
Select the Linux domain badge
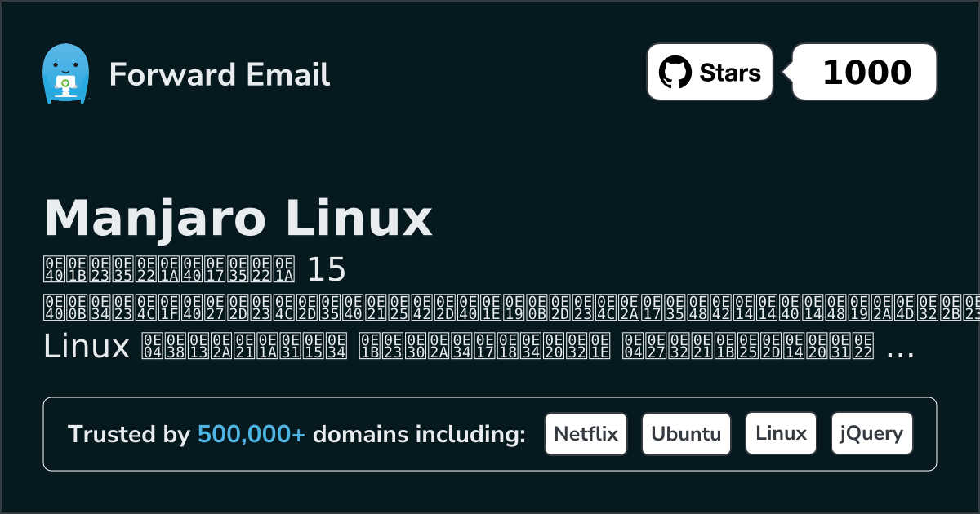[x=781, y=433]
